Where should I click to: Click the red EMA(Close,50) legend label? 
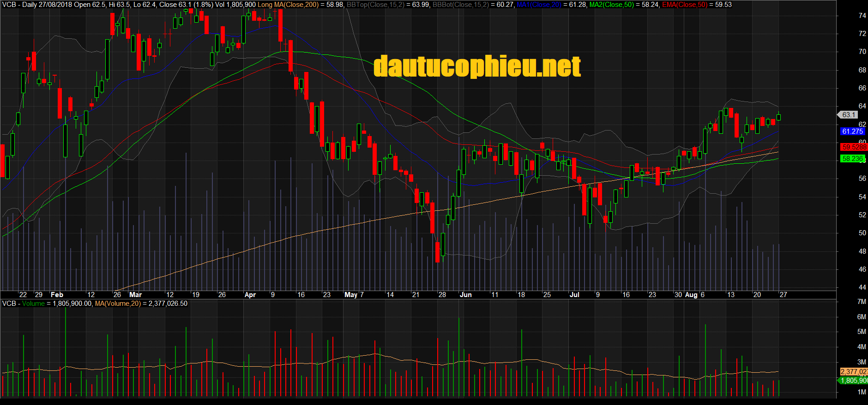684,5
